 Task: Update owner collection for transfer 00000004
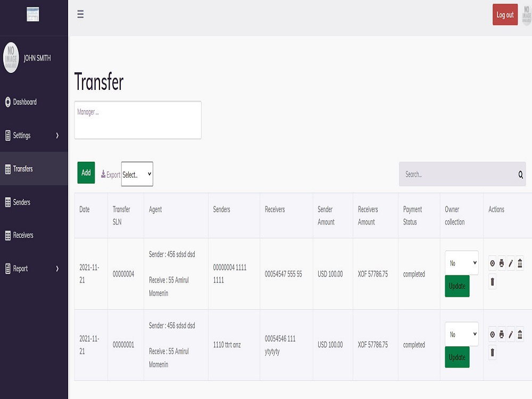pos(457,286)
